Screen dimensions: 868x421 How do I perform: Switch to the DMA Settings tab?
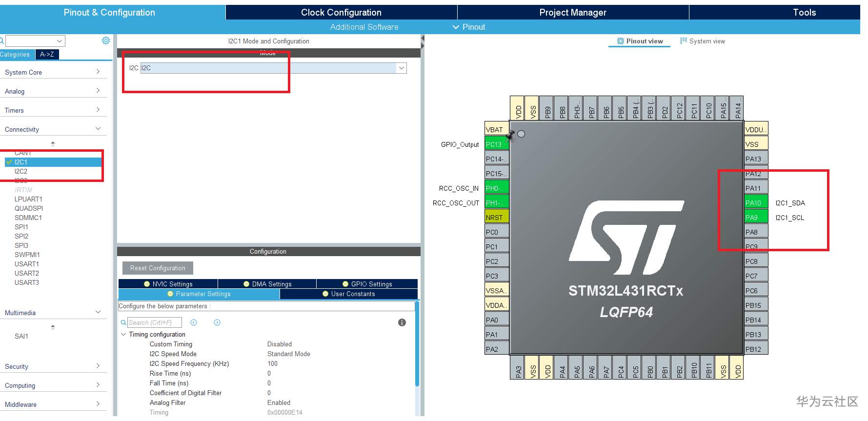tap(267, 284)
